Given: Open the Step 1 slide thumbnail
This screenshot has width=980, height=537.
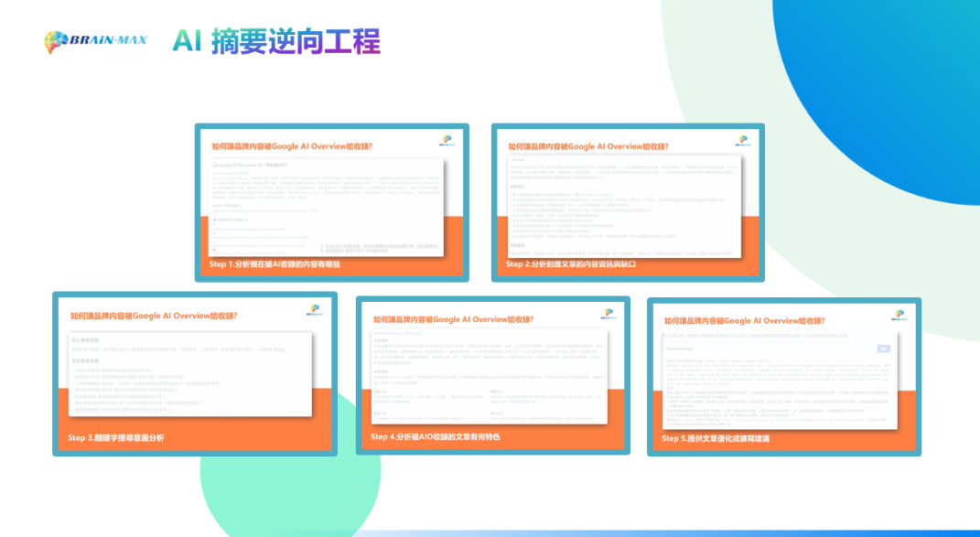Looking at the screenshot, I should pos(331,202).
